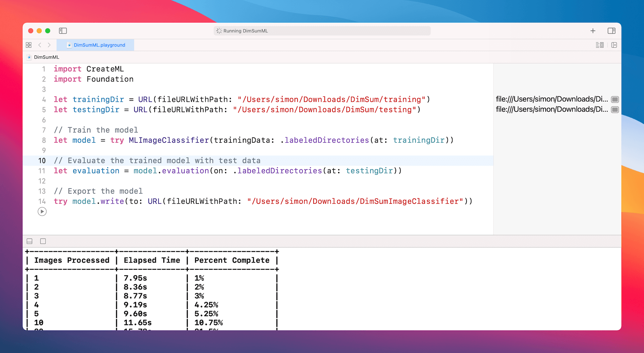Click the stop execution square icon

pyautogui.click(x=43, y=241)
